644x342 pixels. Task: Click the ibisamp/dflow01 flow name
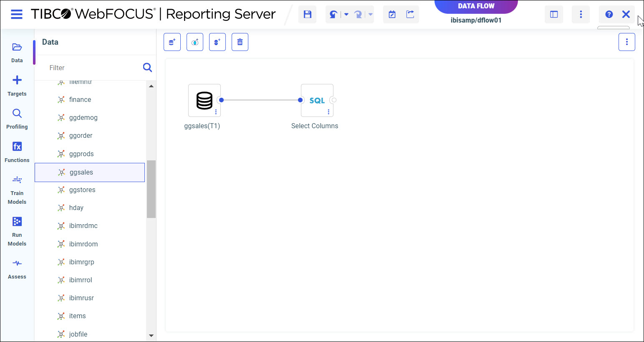pyautogui.click(x=476, y=20)
